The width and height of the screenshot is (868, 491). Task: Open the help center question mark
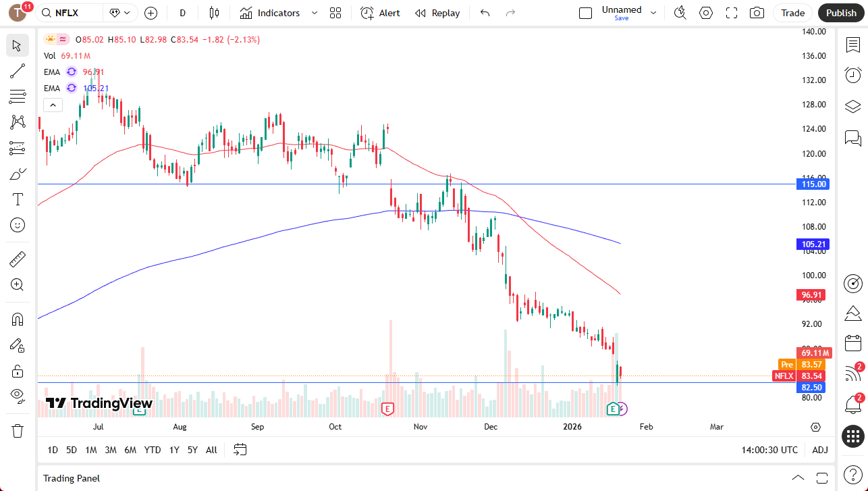click(853, 475)
